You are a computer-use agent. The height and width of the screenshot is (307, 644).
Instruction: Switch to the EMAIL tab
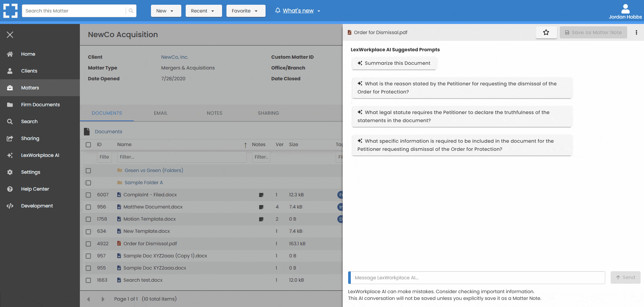pos(161,113)
